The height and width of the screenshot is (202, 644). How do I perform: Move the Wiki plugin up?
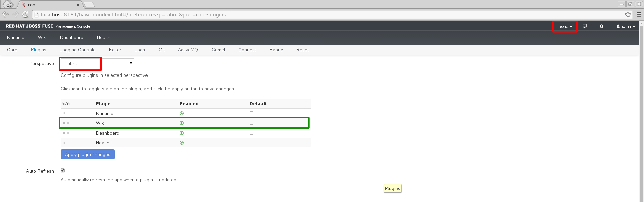pyautogui.click(x=64, y=123)
